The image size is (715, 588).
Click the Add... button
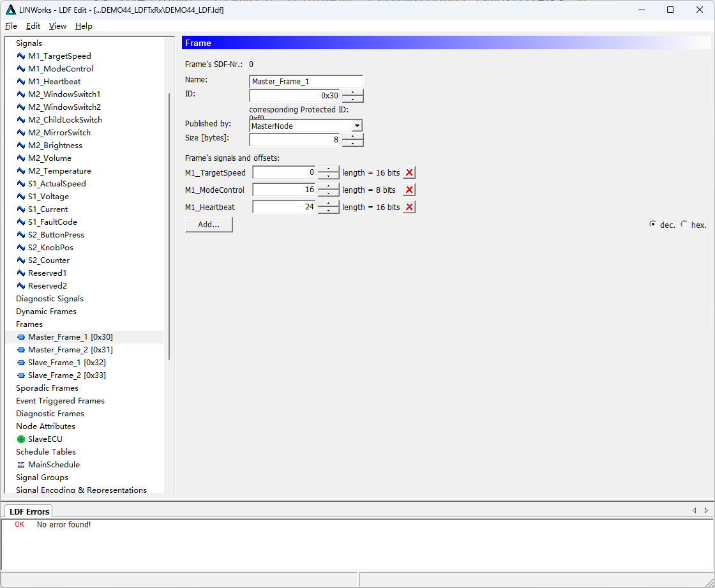click(x=209, y=225)
